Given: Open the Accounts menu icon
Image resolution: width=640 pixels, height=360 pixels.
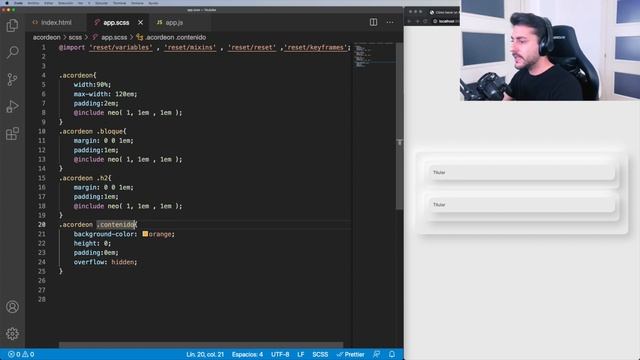Looking at the screenshot, I should (12, 307).
